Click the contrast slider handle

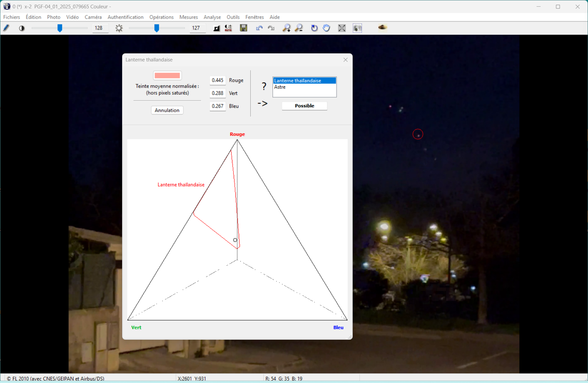pos(60,28)
